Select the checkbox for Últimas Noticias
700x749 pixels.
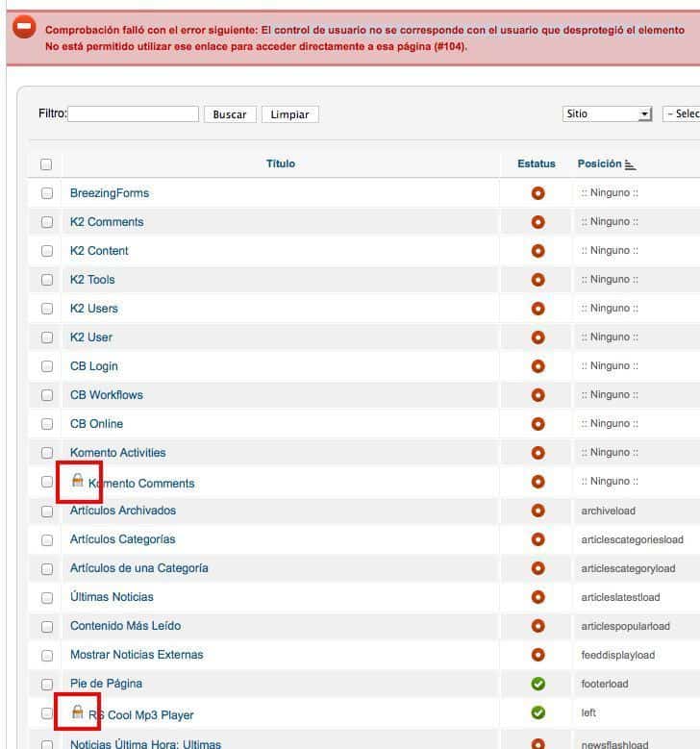(x=47, y=598)
